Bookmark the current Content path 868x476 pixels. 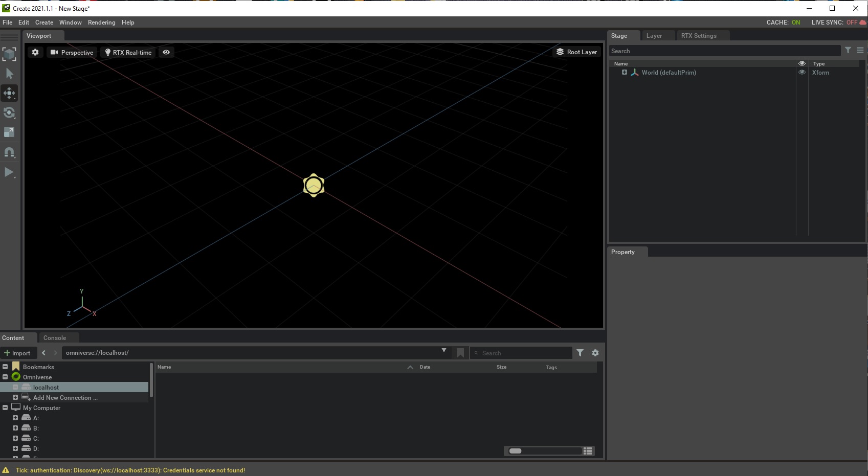coord(460,353)
